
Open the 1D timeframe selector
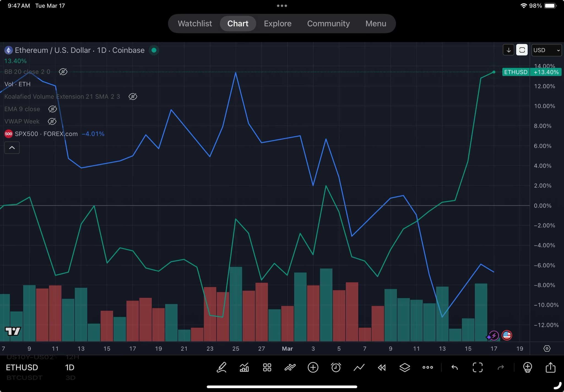pos(70,367)
